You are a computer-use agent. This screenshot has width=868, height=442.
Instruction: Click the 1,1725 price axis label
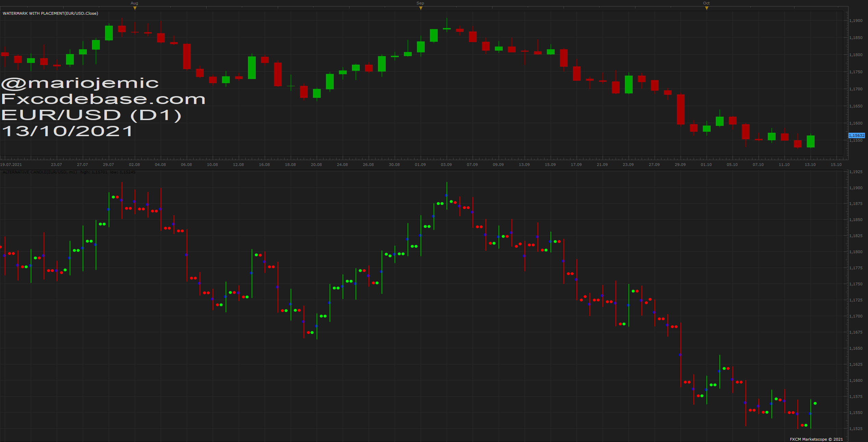tap(856, 300)
